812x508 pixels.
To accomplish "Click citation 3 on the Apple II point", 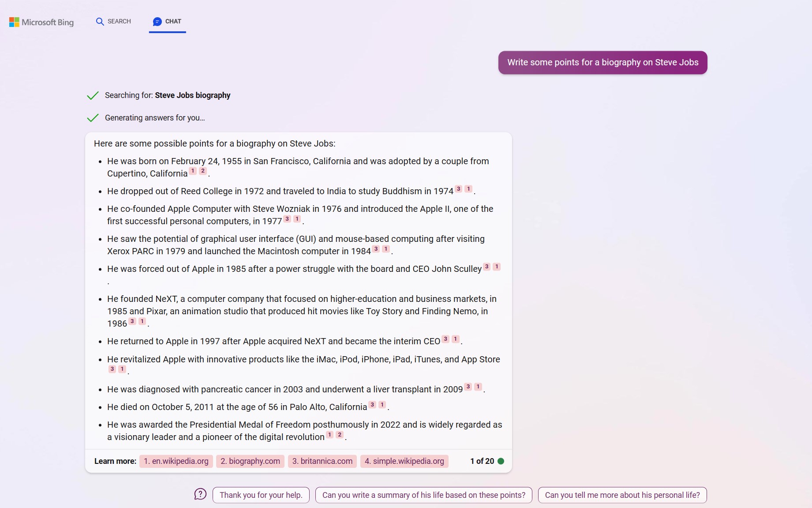I will tap(287, 219).
